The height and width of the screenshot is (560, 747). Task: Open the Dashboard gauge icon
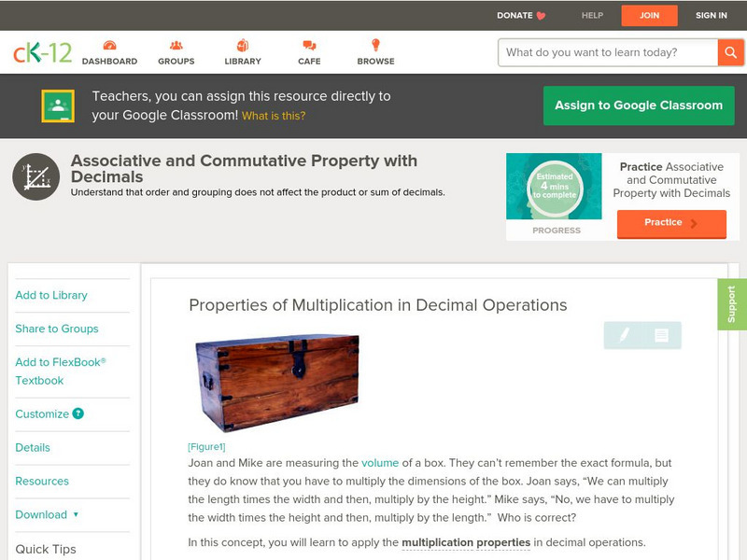[x=109, y=45]
